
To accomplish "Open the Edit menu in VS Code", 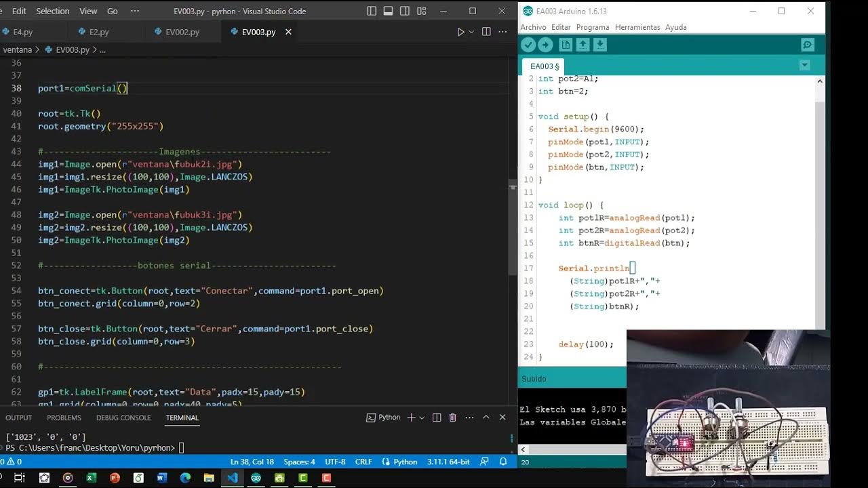I will click(19, 11).
